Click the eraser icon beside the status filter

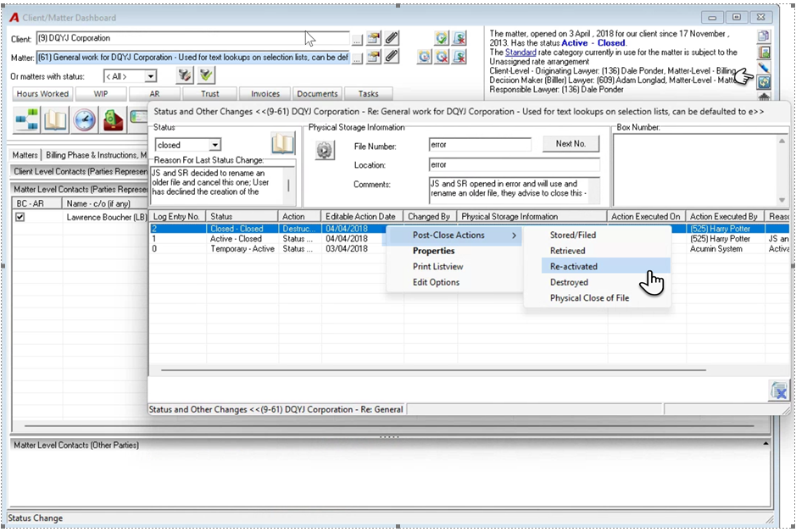(x=184, y=75)
